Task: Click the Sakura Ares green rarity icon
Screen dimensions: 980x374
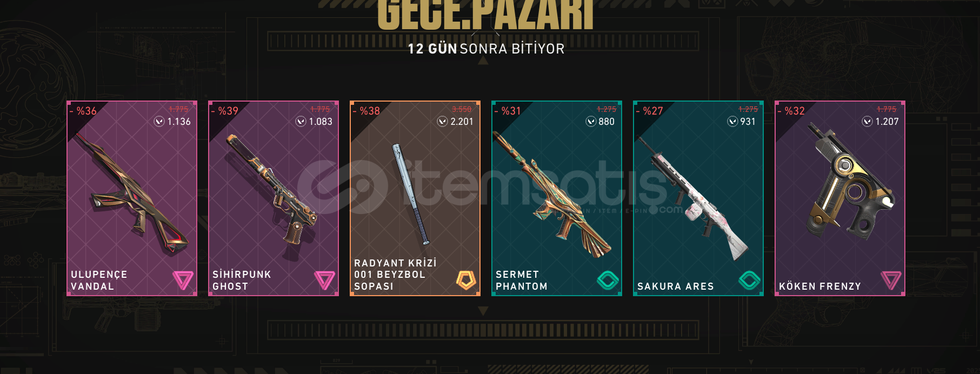Action: click(749, 280)
